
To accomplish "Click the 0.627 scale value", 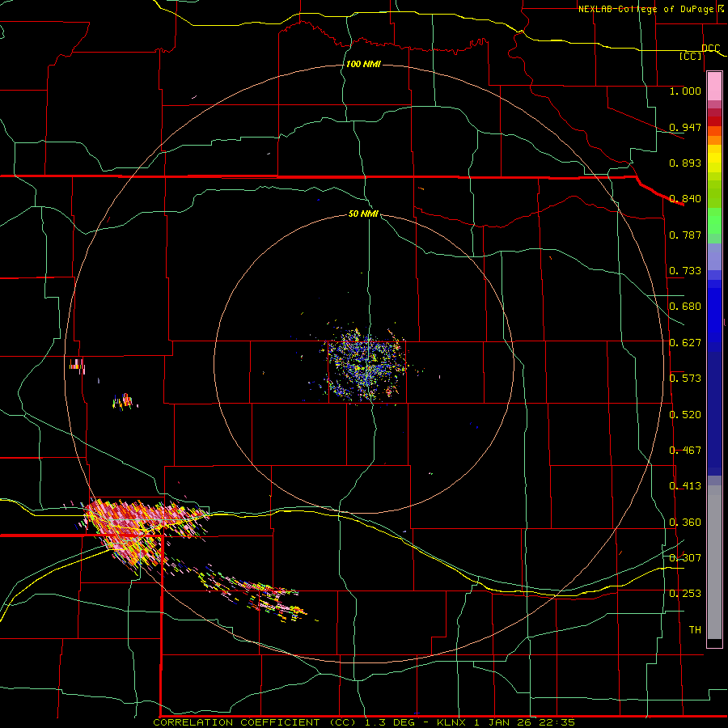I will tap(685, 343).
